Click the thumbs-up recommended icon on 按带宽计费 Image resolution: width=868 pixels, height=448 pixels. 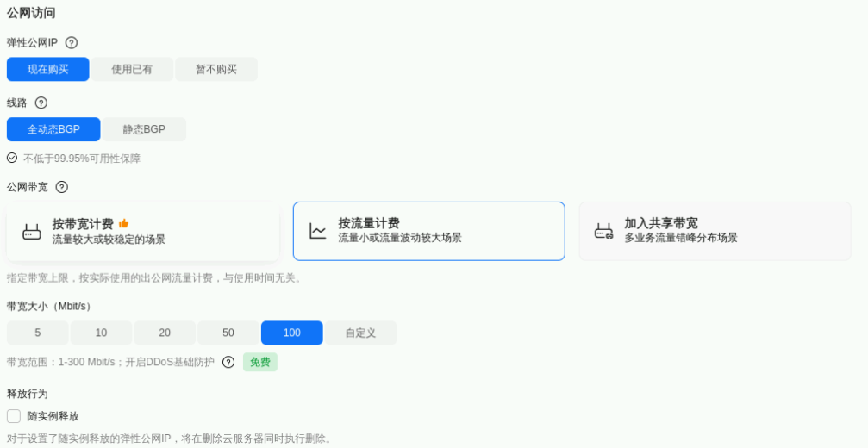tap(123, 223)
